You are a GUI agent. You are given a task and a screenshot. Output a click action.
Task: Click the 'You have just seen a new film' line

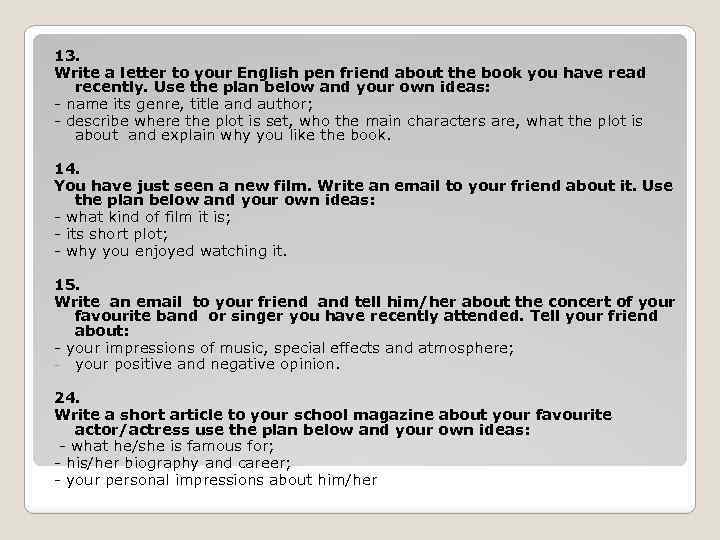(x=363, y=185)
